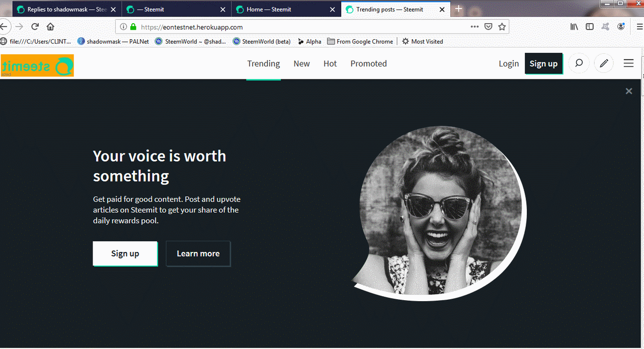Open 'file:///C:/Users/CLINT...' bookmark
The width and height of the screenshot is (644, 349).
(36, 41)
